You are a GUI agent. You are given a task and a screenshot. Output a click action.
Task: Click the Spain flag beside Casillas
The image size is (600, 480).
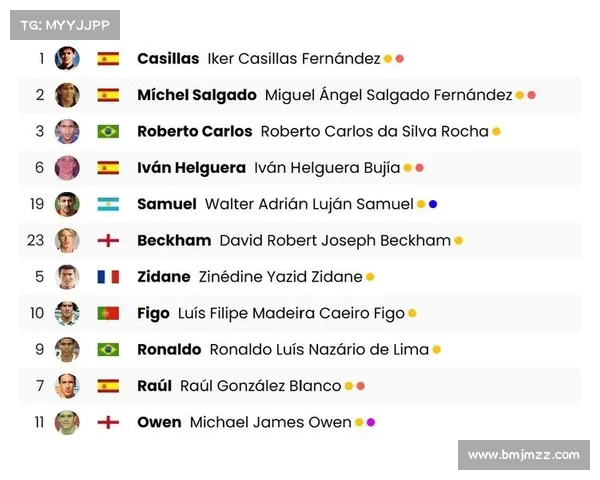tap(108, 59)
